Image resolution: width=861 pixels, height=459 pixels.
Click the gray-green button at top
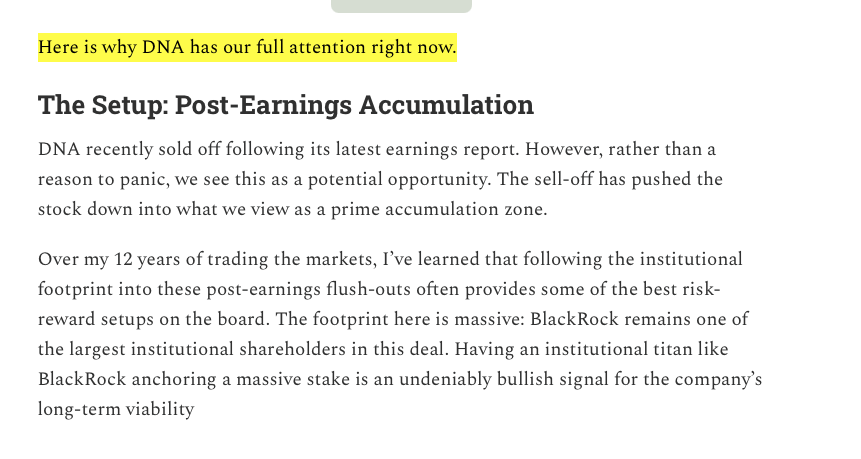(401, 5)
